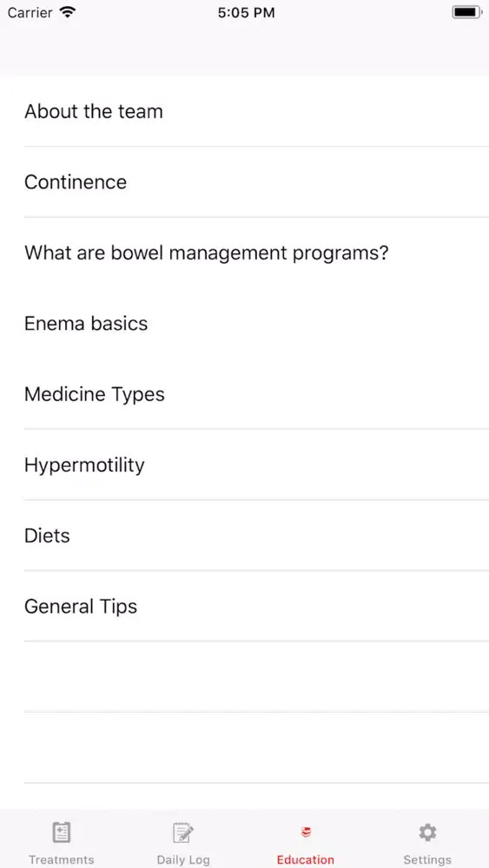
Task: Click the Carrier text in status bar
Action: pos(30,12)
